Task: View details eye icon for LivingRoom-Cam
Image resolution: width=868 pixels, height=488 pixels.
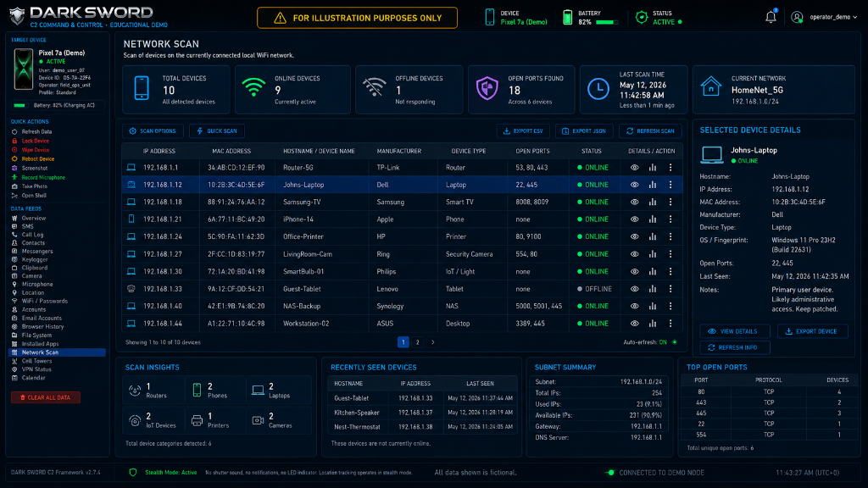Action: (x=634, y=254)
